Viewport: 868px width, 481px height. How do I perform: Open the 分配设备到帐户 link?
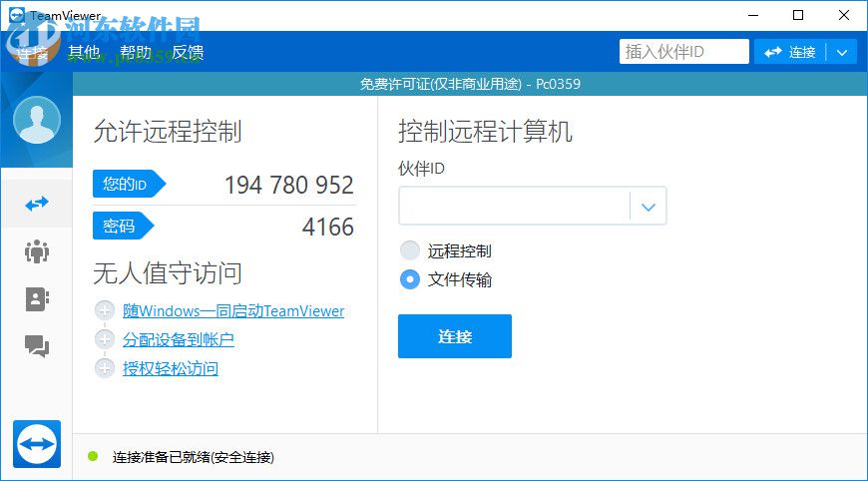[179, 340]
